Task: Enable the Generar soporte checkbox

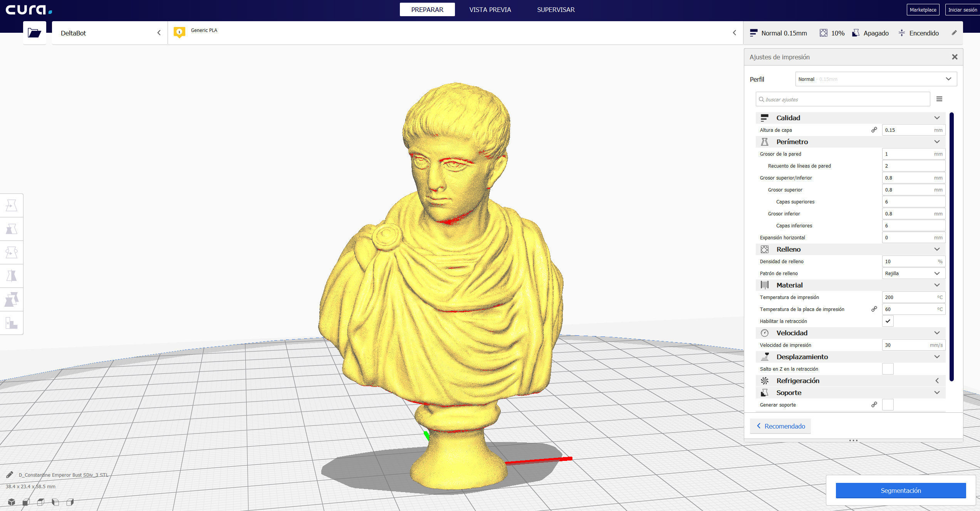Action: tap(888, 405)
